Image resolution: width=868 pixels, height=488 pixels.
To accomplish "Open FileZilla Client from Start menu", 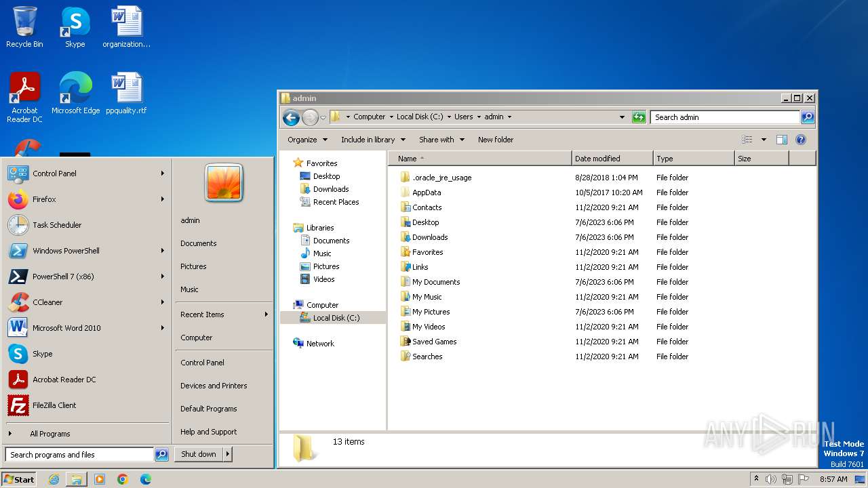I will [87, 405].
